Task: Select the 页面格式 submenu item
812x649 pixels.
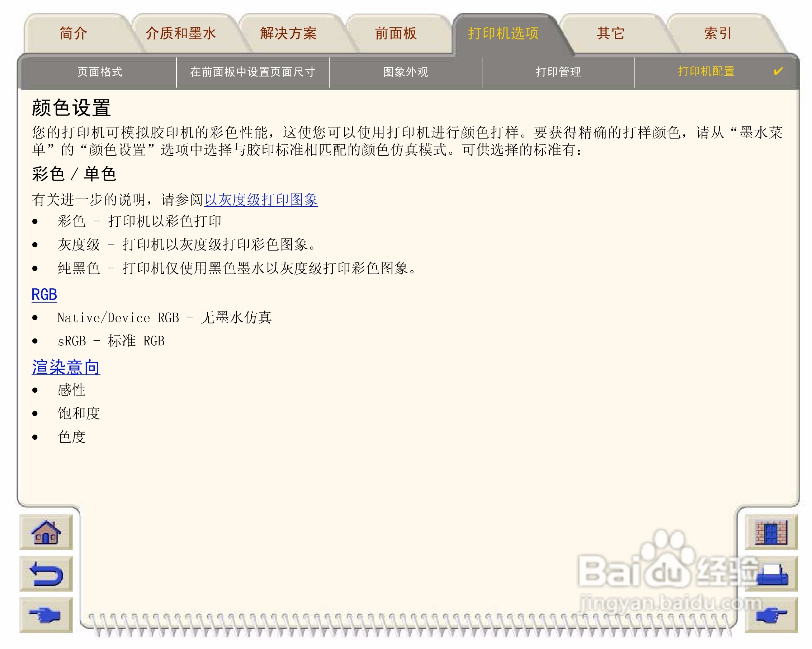Action: (x=100, y=72)
